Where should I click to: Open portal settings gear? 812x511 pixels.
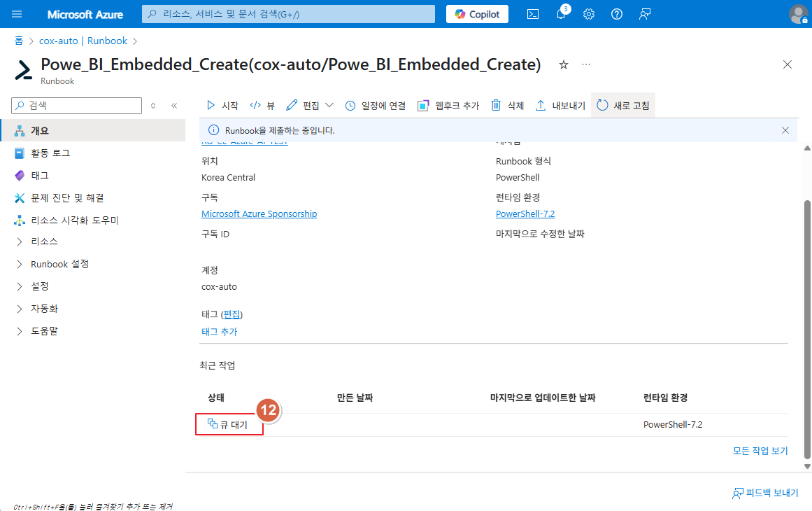coord(589,14)
